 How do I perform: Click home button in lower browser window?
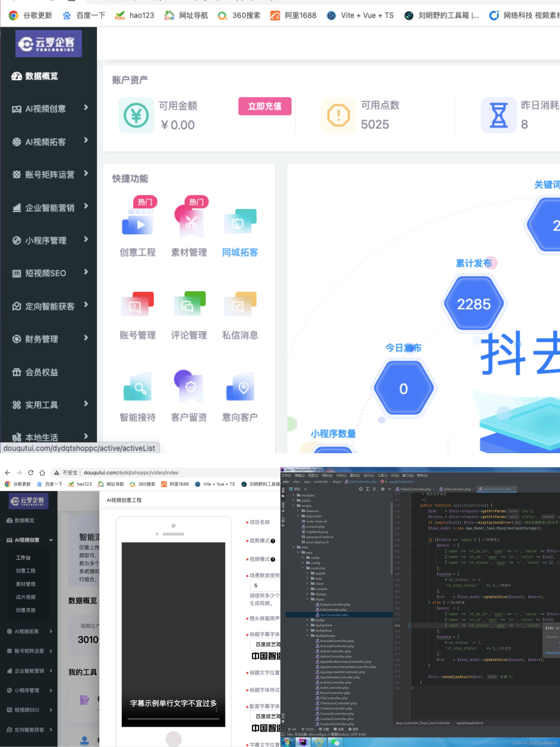tap(42, 473)
